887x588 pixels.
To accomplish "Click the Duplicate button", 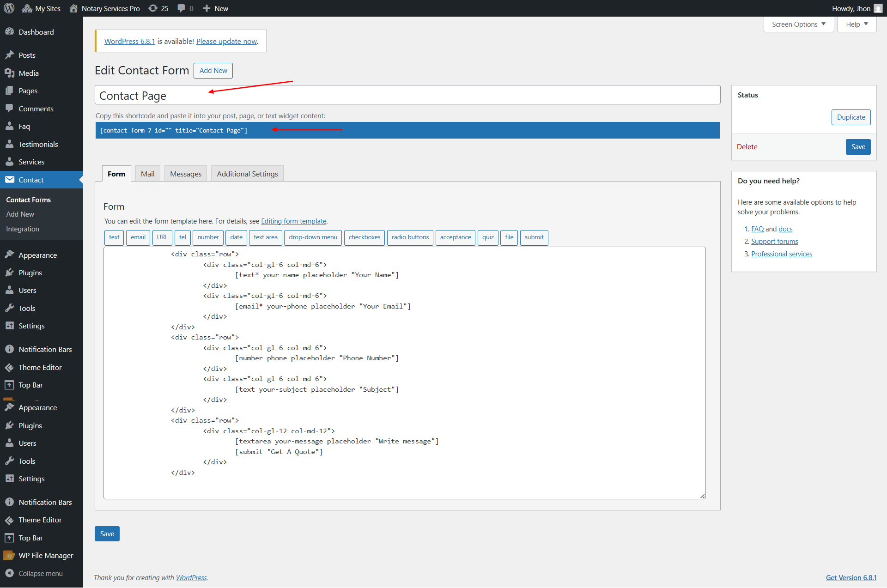I will (x=851, y=117).
